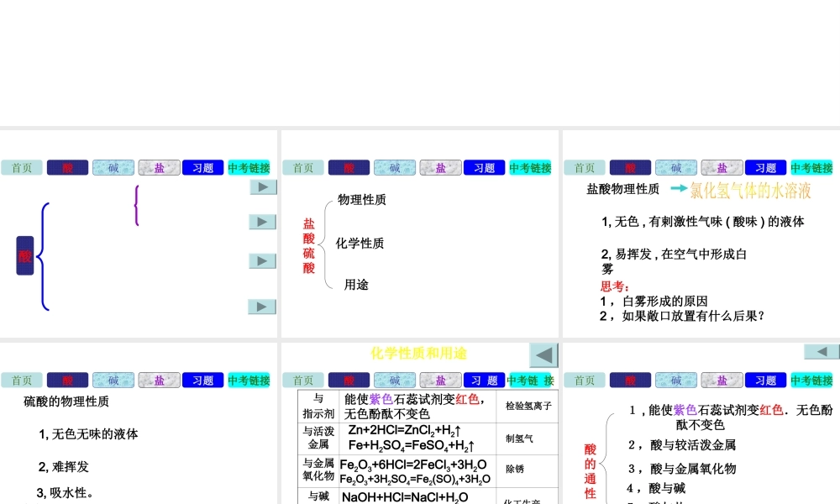Click the red 思考: label

click(615, 286)
